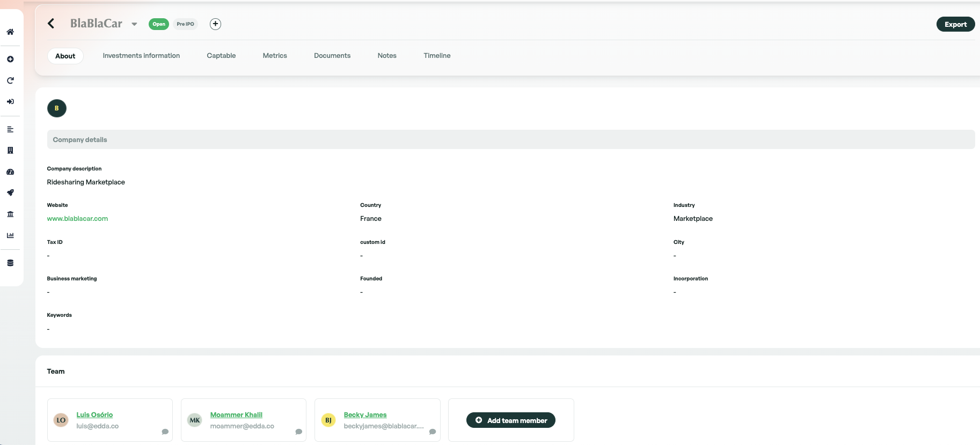Click the Open status badge
This screenshot has width=980, height=445.
click(x=159, y=24)
